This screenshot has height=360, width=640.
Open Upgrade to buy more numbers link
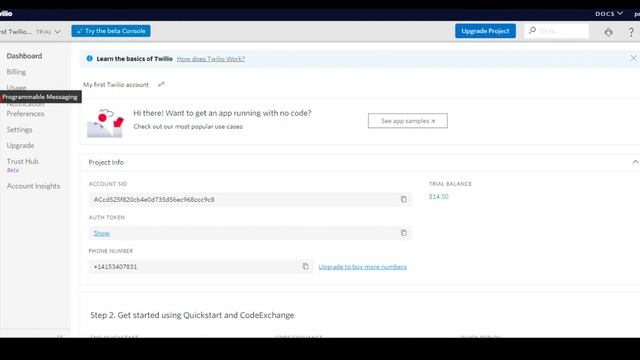click(362, 267)
